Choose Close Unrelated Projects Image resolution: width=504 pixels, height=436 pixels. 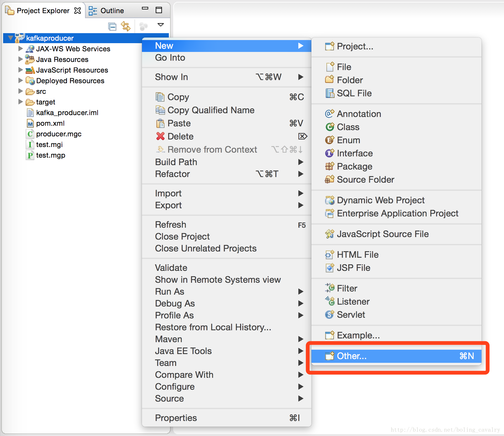pyautogui.click(x=227, y=248)
